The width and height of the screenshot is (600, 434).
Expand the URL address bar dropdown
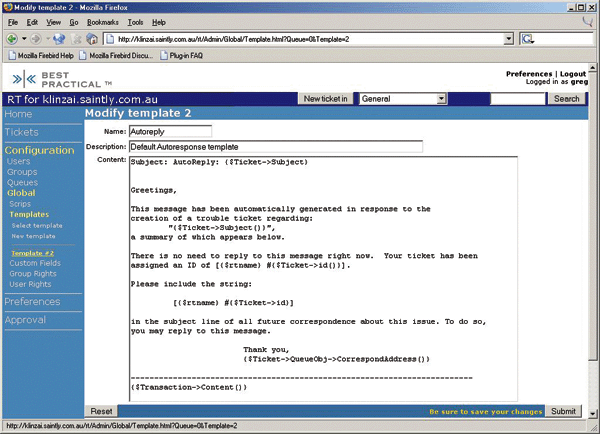point(509,38)
